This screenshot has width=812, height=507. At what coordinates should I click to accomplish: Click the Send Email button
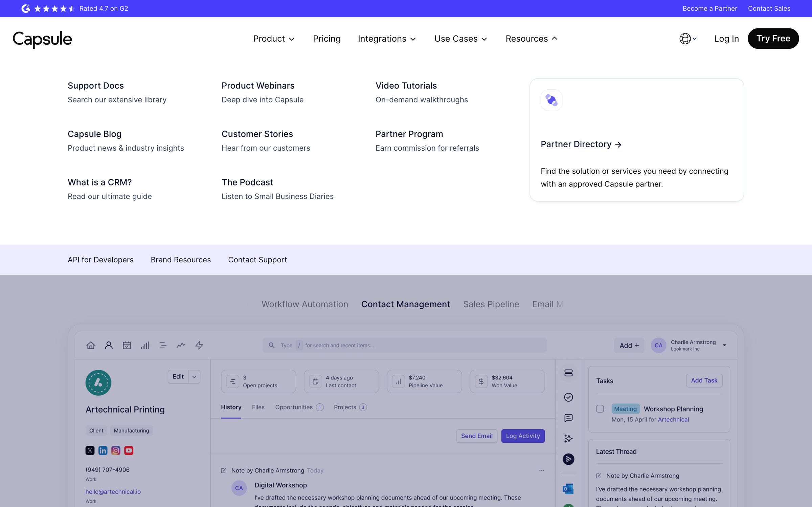(x=477, y=436)
